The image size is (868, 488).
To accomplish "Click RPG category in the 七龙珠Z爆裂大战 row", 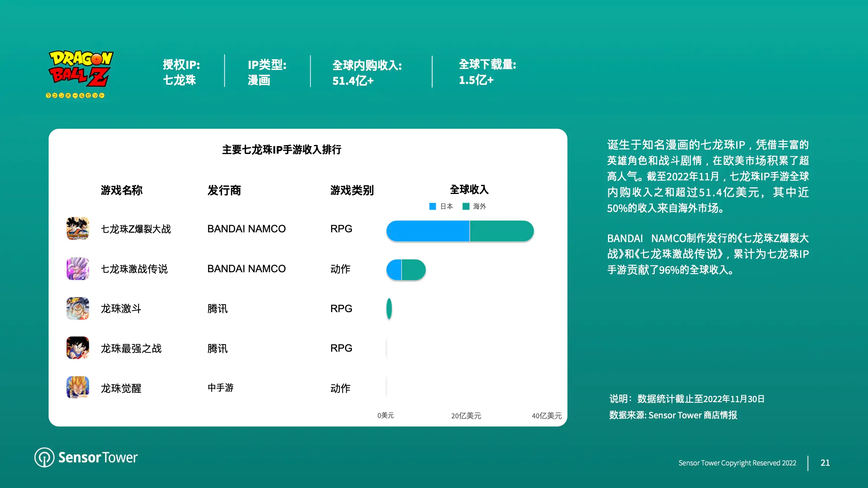I will tap(341, 229).
